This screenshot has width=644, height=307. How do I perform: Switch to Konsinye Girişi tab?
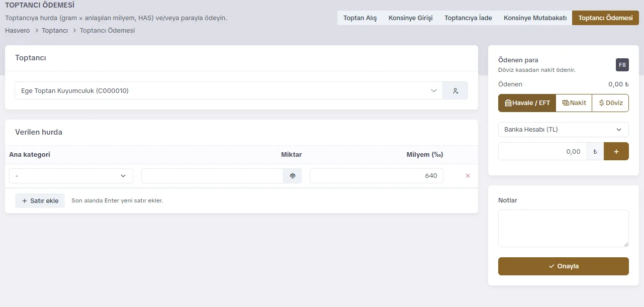pos(411,18)
